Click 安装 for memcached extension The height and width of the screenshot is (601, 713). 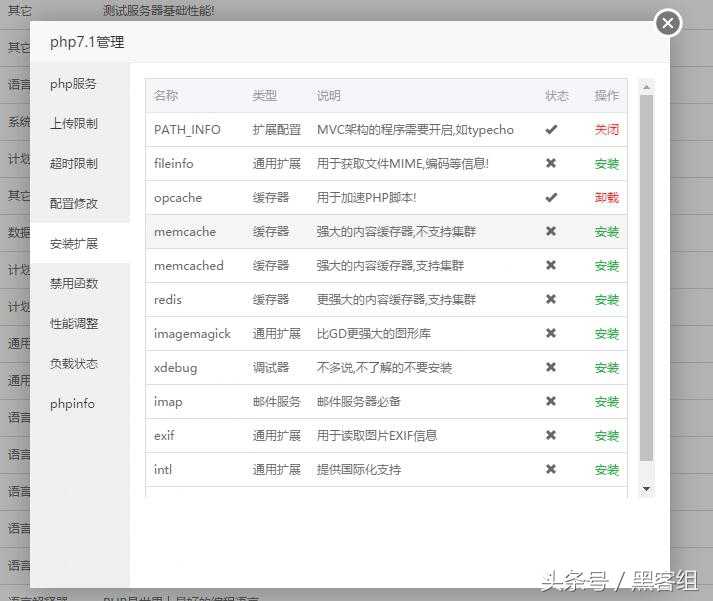coord(607,265)
